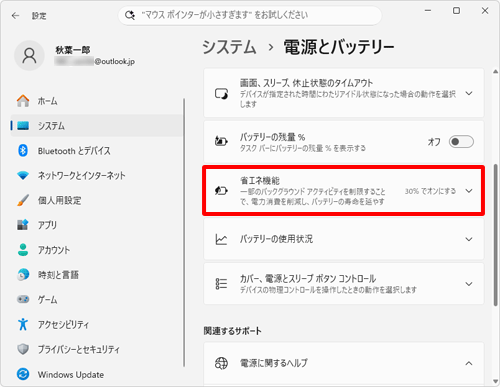Expand the バッテリーの使用状況 section

pos(343,239)
